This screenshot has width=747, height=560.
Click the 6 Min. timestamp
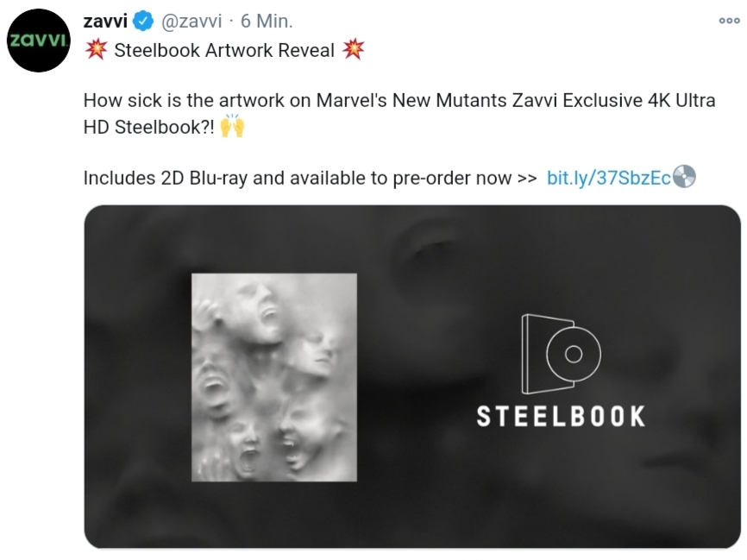click(x=267, y=21)
